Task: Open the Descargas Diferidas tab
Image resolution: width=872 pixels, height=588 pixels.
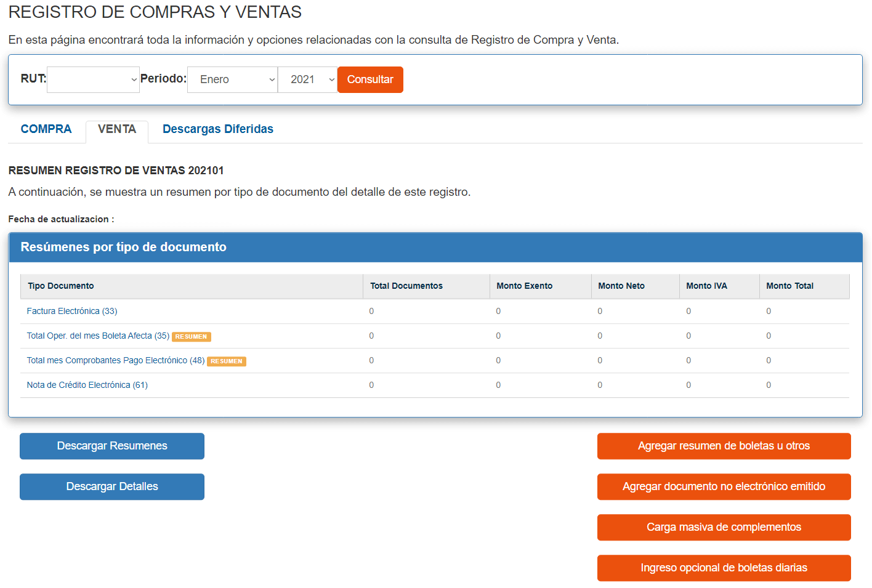Action: [x=217, y=129]
